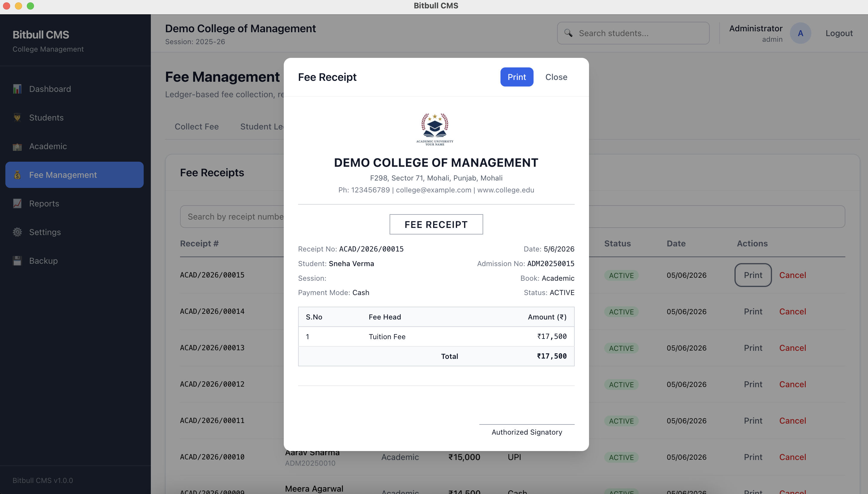Click the FEE RECEIPT boxed heading

[x=436, y=224]
